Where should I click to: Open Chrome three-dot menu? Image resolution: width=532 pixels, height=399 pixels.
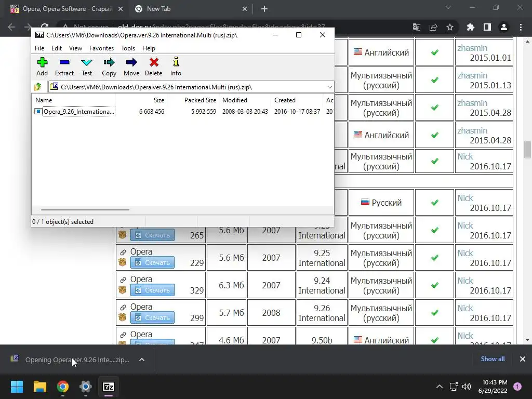[x=521, y=27]
